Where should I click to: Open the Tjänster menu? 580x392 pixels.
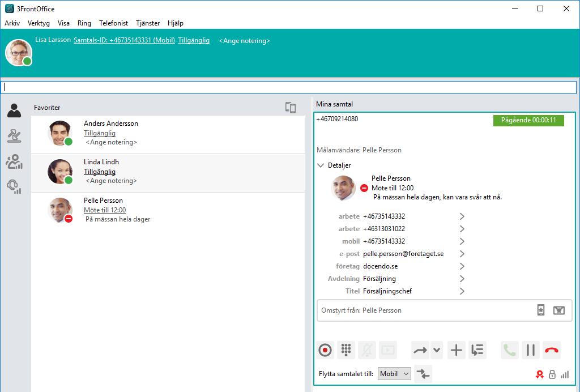pos(148,23)
